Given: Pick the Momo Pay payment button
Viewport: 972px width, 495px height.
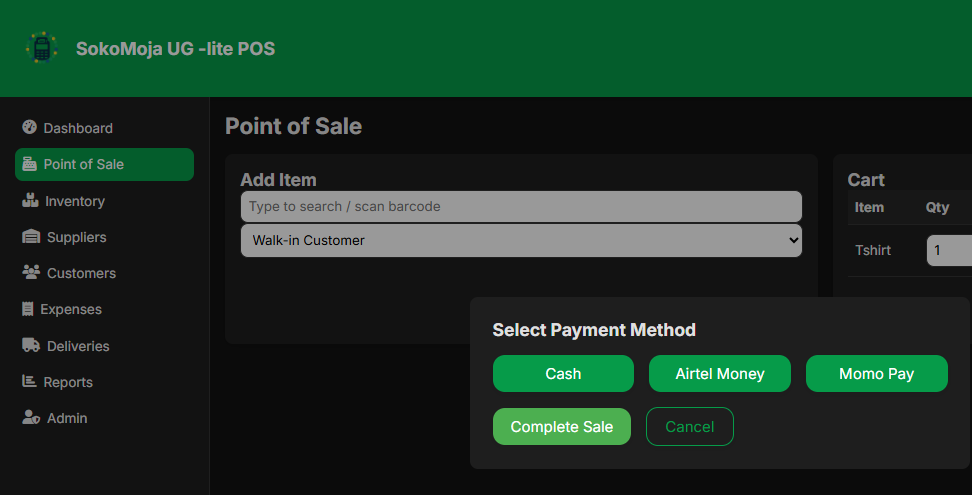Looking at the screenshot, I should tap(877, 374).
